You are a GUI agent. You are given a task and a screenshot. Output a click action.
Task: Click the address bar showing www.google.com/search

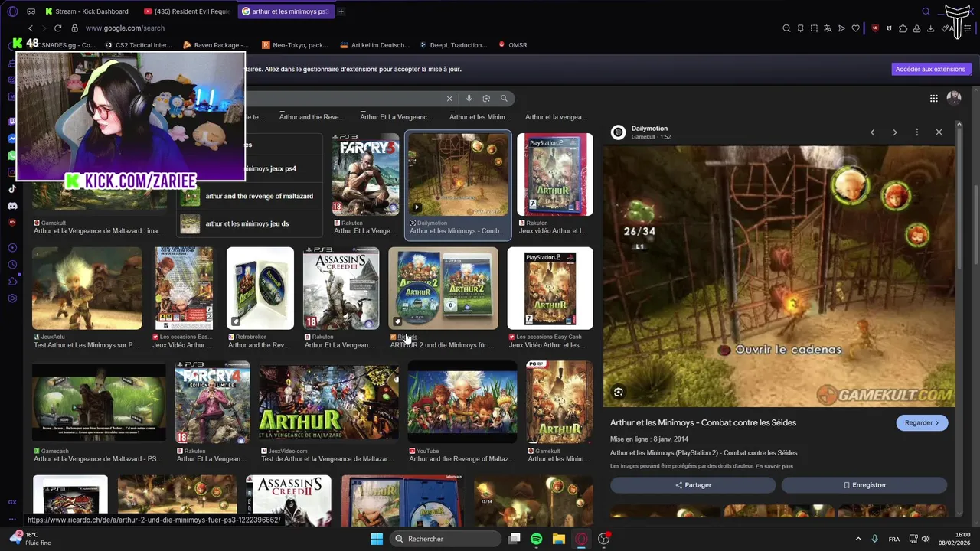coord(125,28)
